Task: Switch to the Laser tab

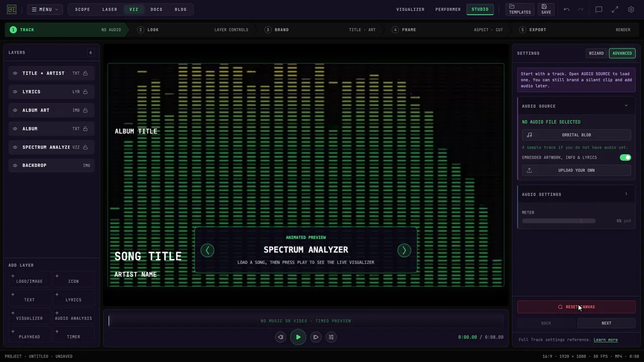Action: [x=110, y=10]
